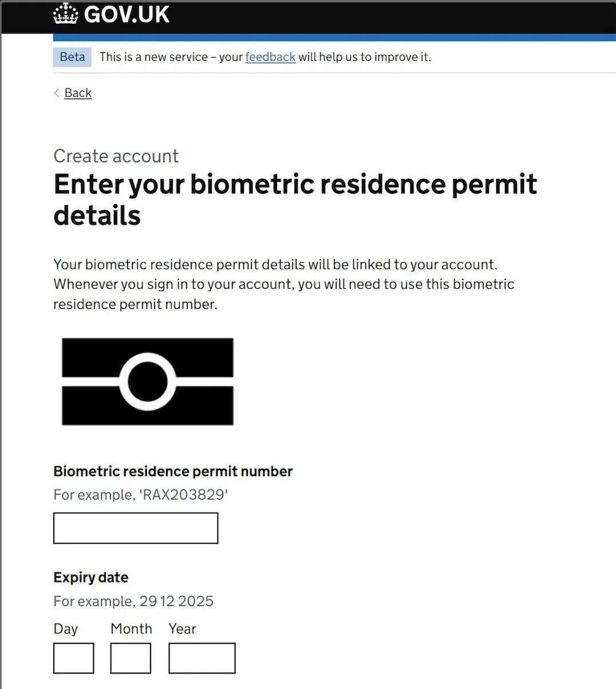Viewport: 616px width, 689px height.
Task: Click the 'Create account' caption text
Action: click(116, 156)
